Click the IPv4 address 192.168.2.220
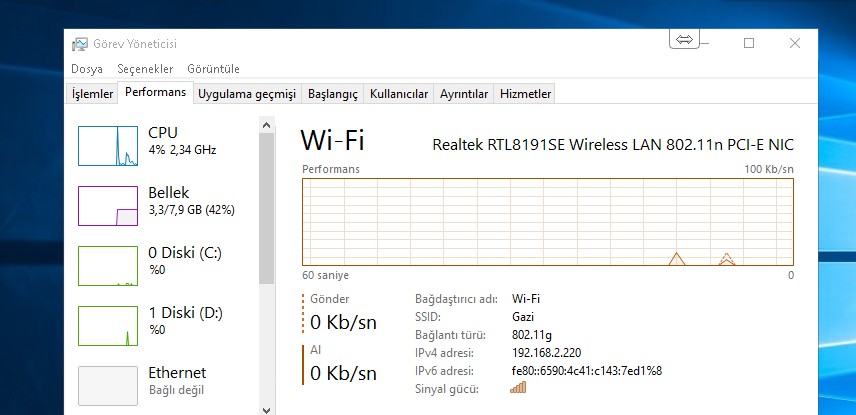The width and height of the screenshot is (856, 415). click(x=546, y=353)
